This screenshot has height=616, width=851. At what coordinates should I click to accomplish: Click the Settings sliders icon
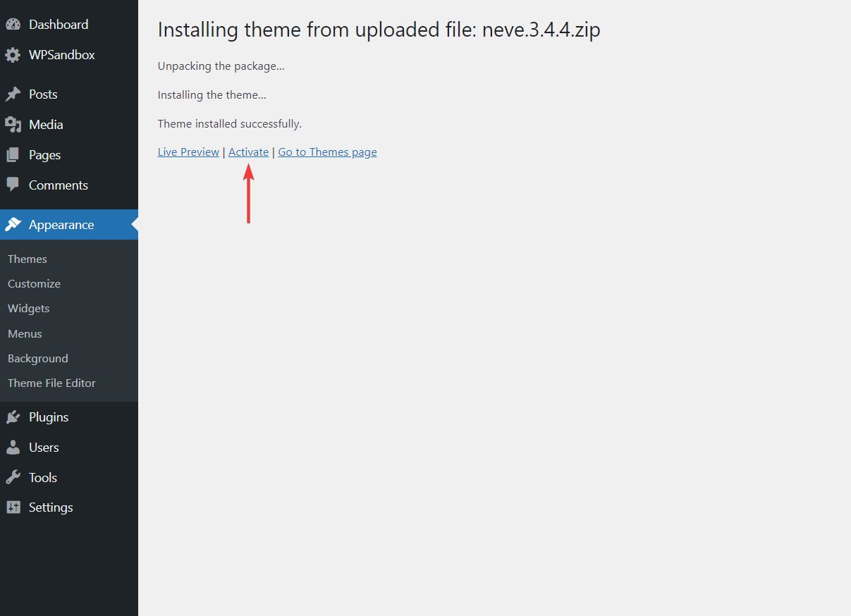point(15,507)
